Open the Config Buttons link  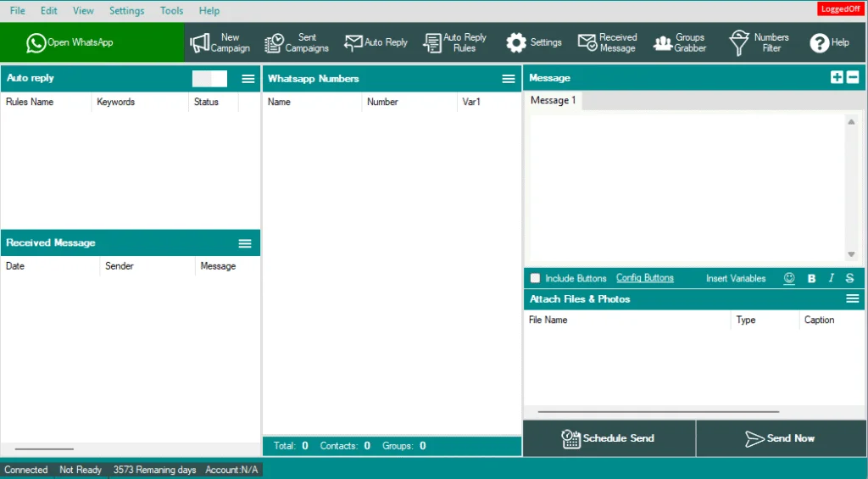pos(644,278)
